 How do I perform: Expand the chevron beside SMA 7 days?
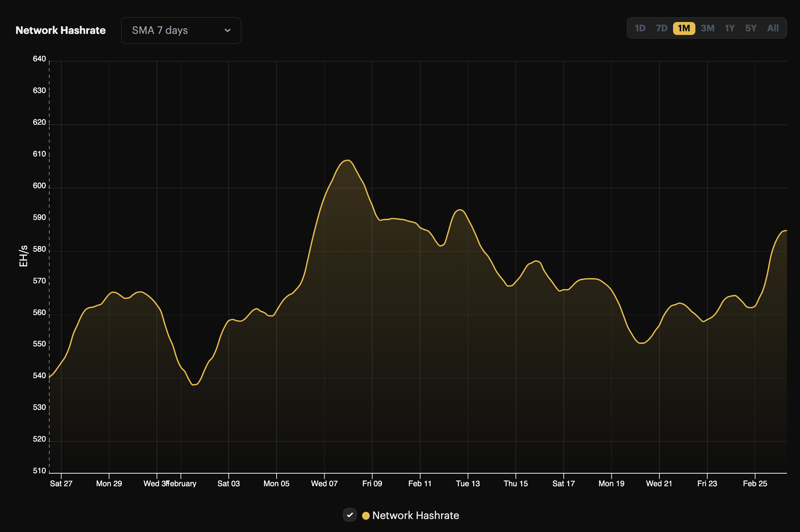[227, 30]
